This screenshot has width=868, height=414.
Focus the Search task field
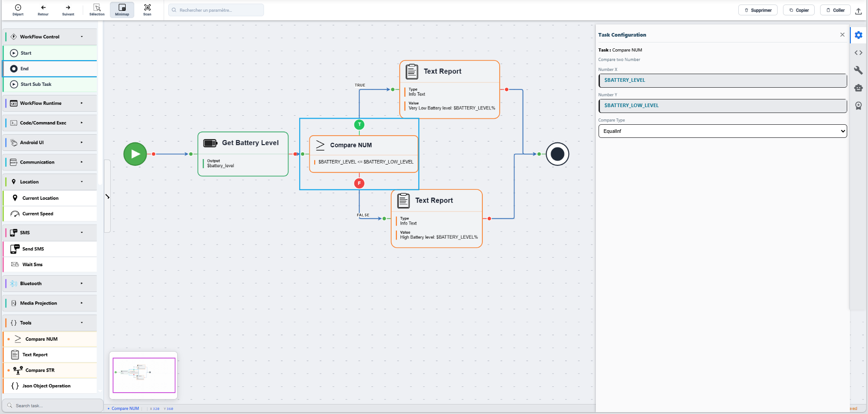coord(53,405)
